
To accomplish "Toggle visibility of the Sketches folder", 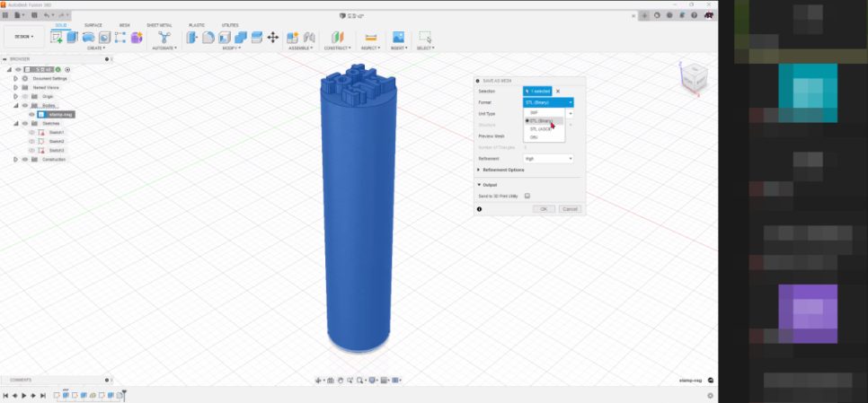I will (25, 123).
